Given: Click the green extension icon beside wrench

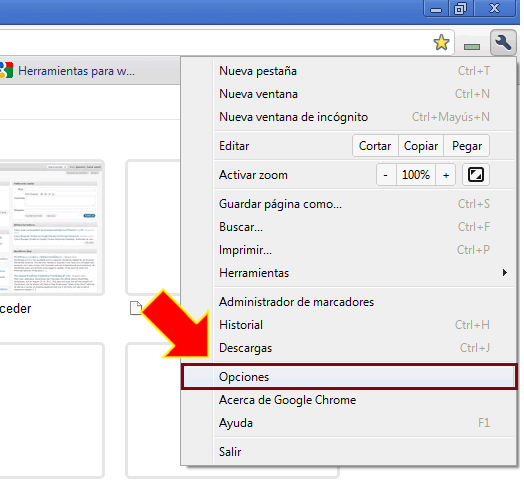Looking at the screenshot, I should [472, 47].
